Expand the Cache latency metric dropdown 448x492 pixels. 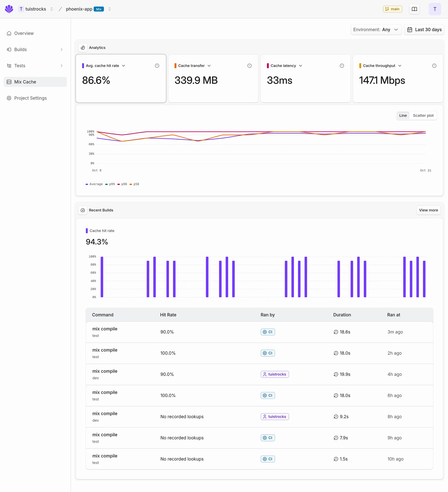pos(301,66)
